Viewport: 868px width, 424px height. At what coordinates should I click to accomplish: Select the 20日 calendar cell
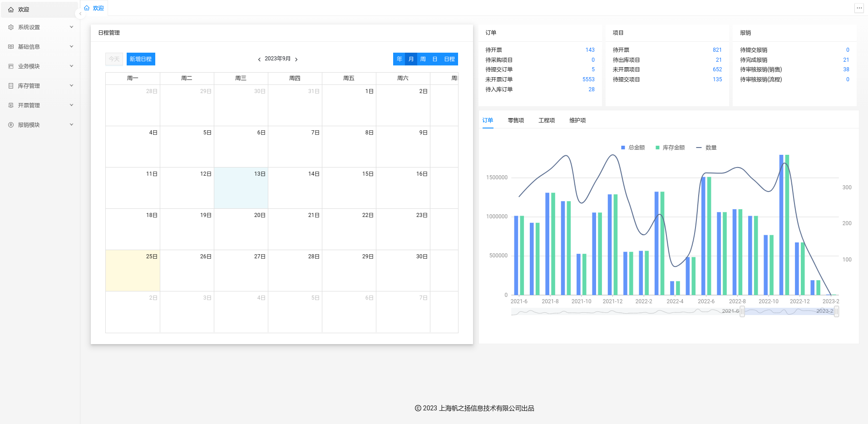(x=241, y=229)
